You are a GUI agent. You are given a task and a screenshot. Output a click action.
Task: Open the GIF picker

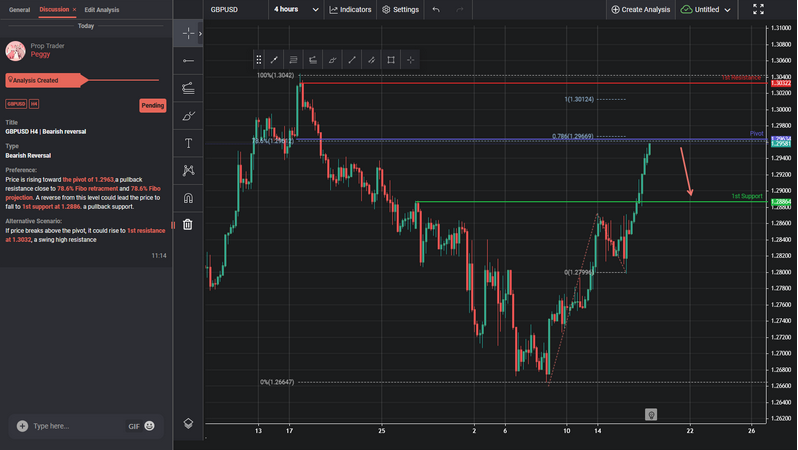134,427
